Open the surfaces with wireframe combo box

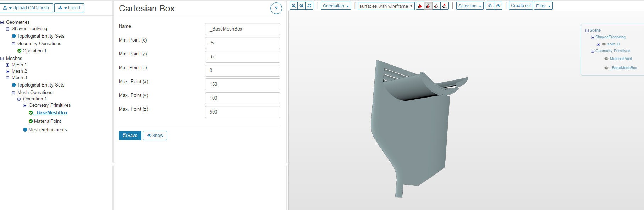pos(386,6)
